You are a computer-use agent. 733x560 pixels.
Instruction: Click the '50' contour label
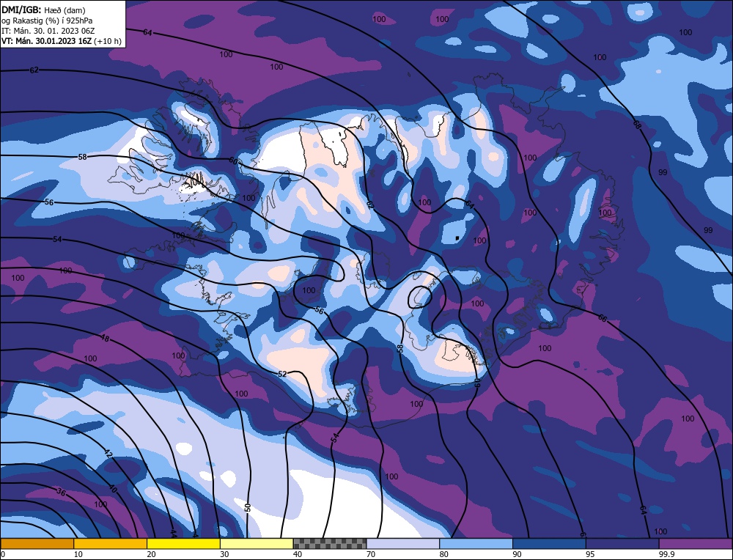pyautogui.click(x=248, y=507)
